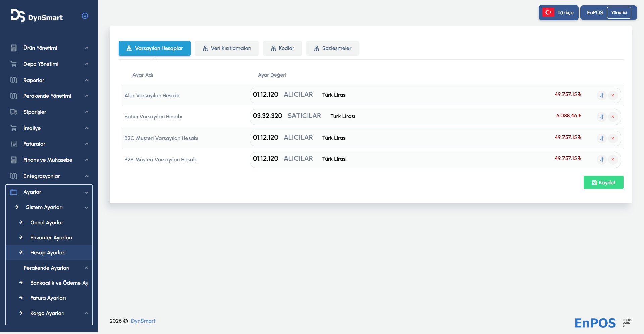Click the Finans ve Muhasebe calculator icon
The height and width of the screenshot is (334, 644).
pos(14,160)
